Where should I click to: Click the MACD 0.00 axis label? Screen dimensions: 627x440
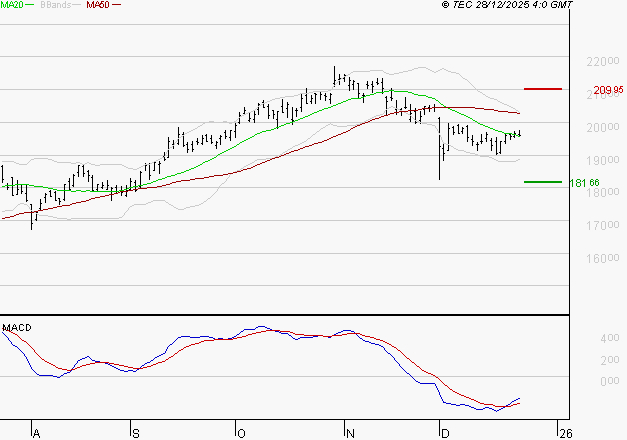610,381
